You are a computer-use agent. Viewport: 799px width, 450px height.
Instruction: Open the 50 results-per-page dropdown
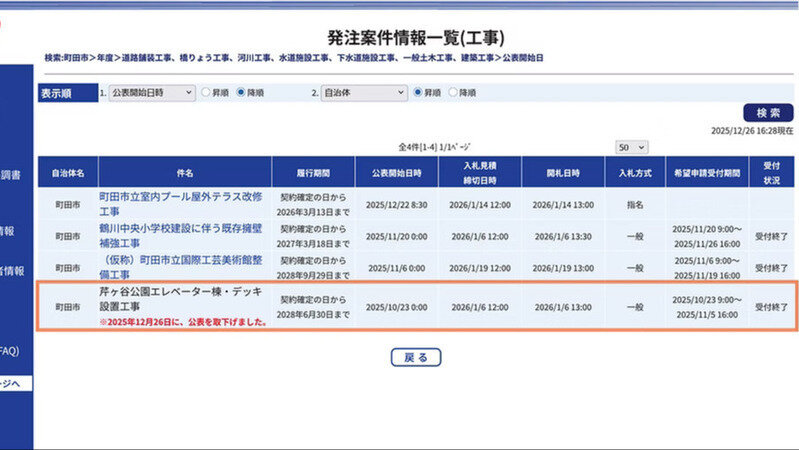coord(633,147)
